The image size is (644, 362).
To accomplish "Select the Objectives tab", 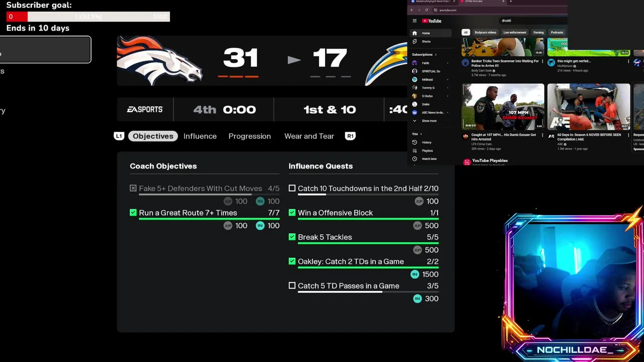I will (x=153, y=136).
